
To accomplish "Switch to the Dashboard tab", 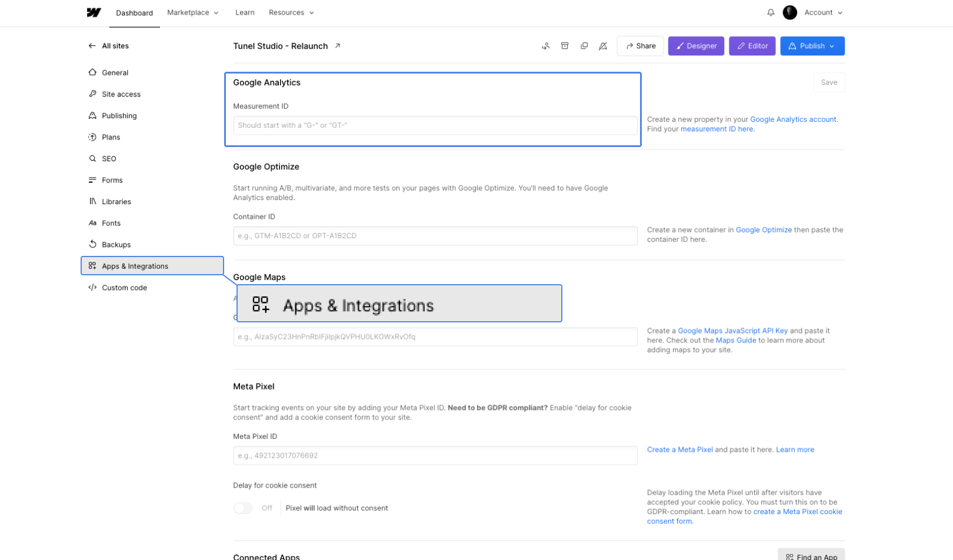I will pyautogui.click(x=134, y=12).
